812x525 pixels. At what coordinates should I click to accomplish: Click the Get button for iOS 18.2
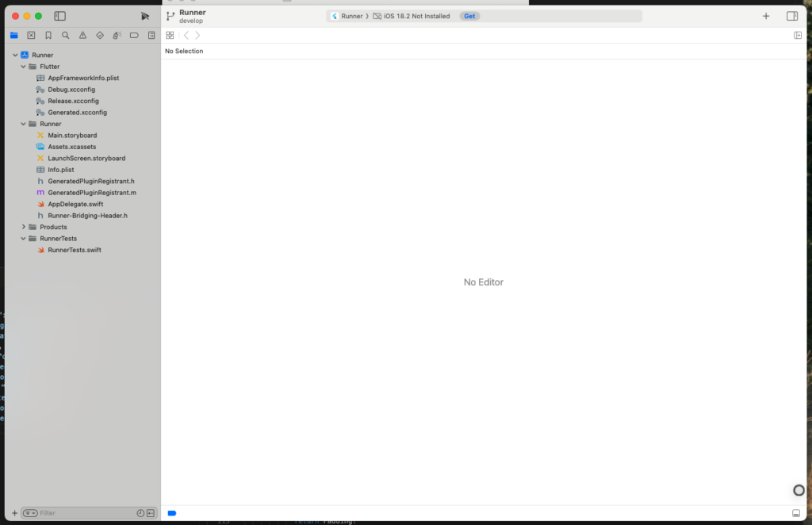[469, 16]
